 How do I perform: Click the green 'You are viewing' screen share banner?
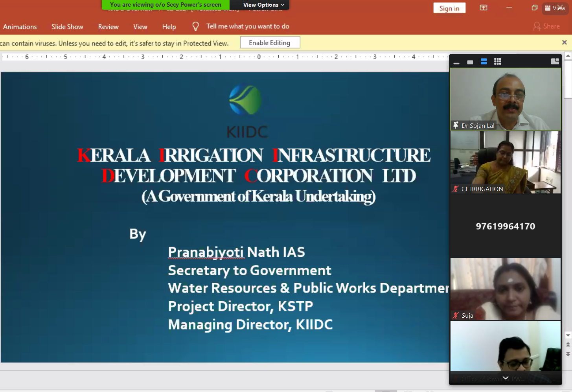(x=166, y=5)
